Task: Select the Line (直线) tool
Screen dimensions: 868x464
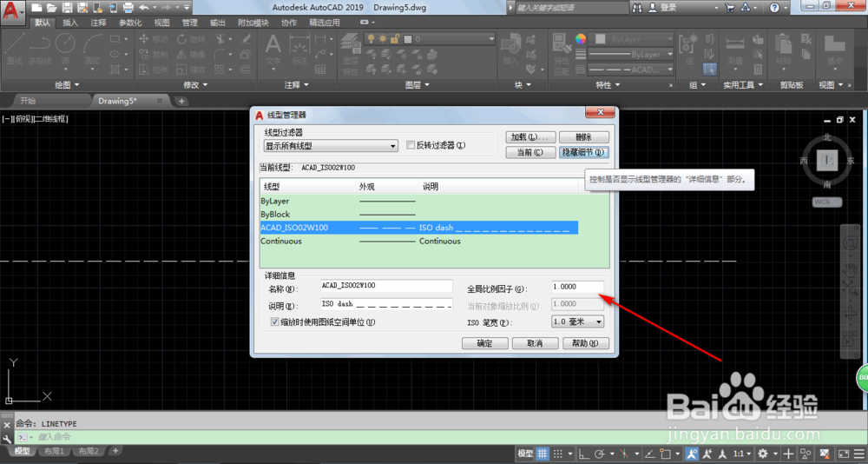Action: coord(14,50)
